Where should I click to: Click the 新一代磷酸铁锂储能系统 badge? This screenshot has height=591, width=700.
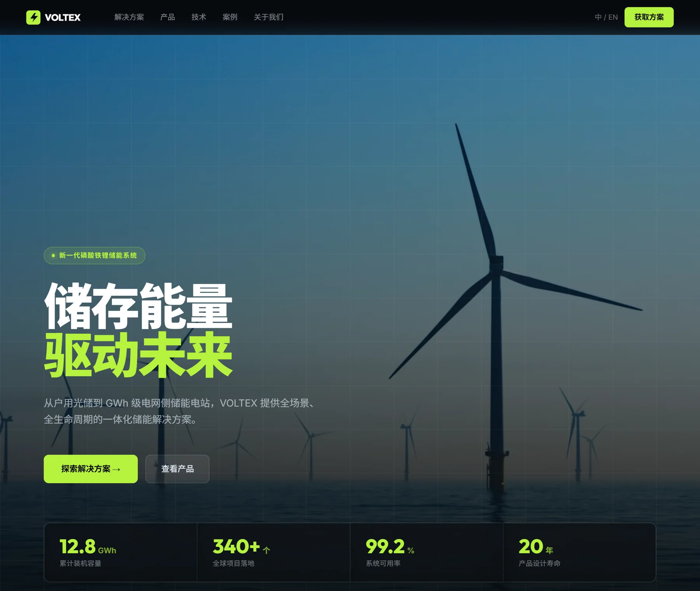click(x=94, y=256)
